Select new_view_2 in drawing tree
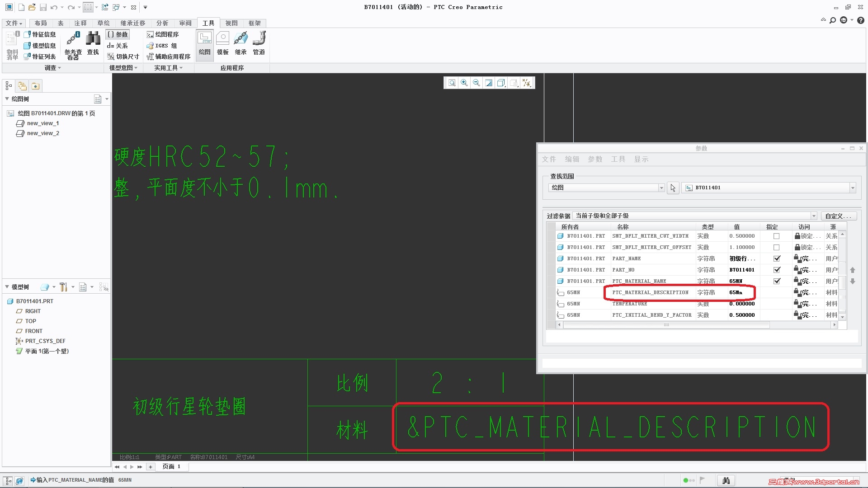868x488 pixels. [x=43, y=133]
